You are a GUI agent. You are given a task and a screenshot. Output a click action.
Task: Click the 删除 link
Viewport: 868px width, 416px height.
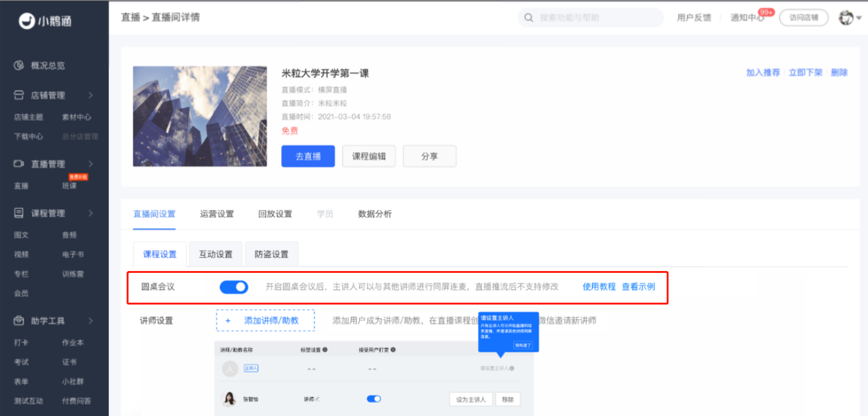click(x=839, y=73)
